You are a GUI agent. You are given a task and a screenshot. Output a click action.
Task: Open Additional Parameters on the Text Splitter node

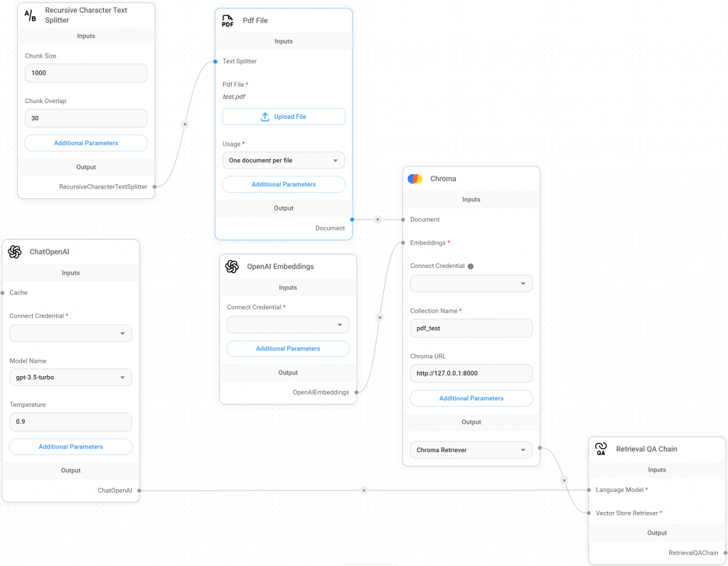(86, 143)
